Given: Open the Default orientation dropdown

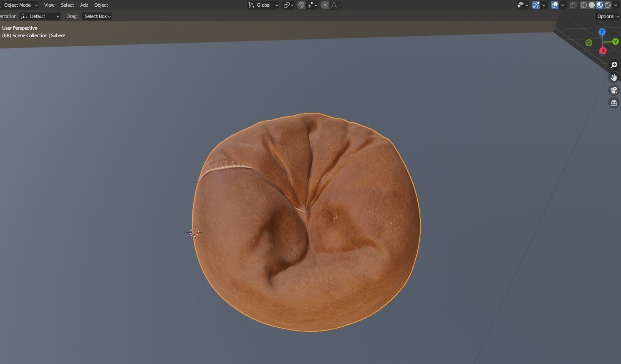Looking at the screenshot, I should click(40, 16).
